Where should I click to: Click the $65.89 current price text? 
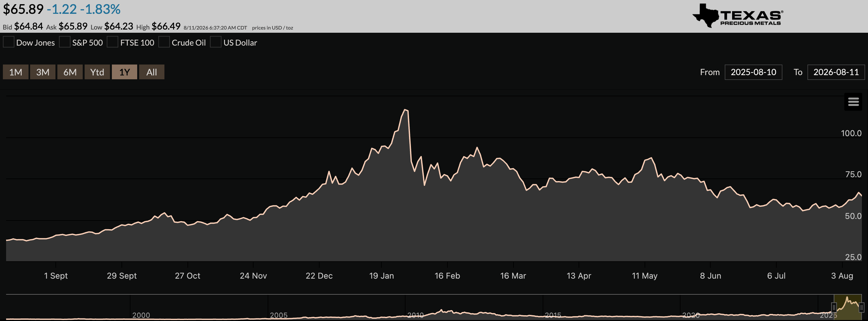[x=23, y=9]
